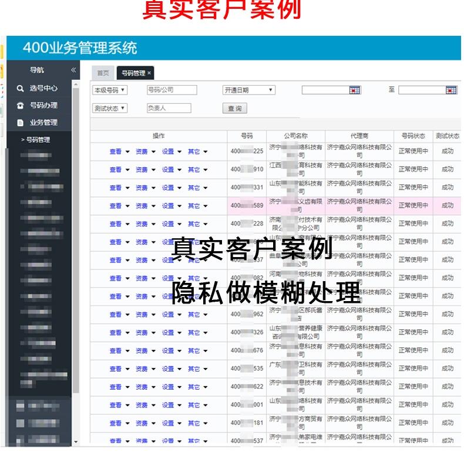Click the telephone icon beside 号码办理
Image resolution: width=464 pixels, height=476 pixels.
[20, 106]
